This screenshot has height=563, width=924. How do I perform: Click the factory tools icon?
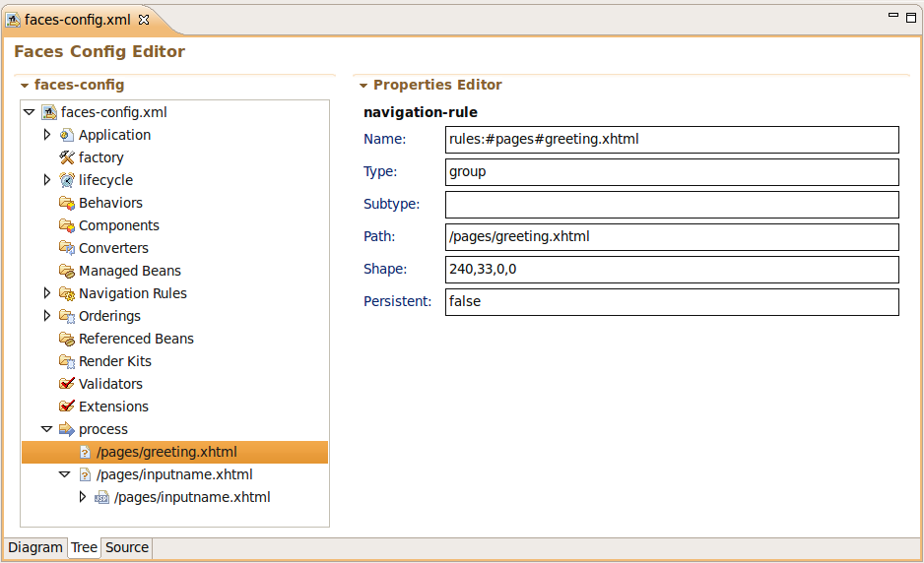tap(67, 157)
